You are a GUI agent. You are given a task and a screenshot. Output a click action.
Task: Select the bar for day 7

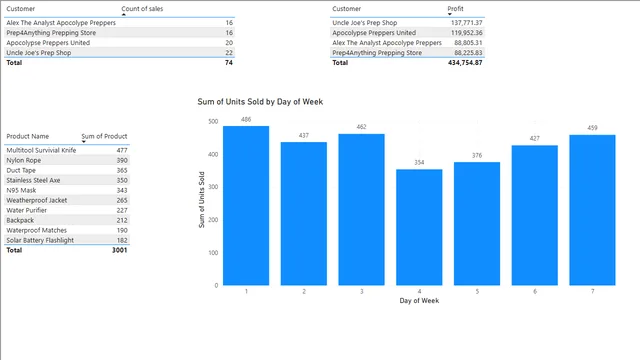592,210
